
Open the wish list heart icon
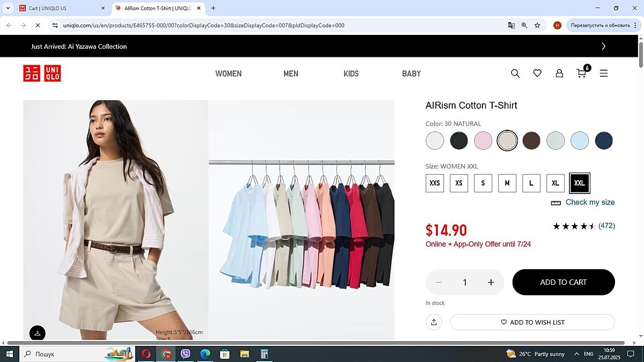pyautogui.click(x=537, y=73)
